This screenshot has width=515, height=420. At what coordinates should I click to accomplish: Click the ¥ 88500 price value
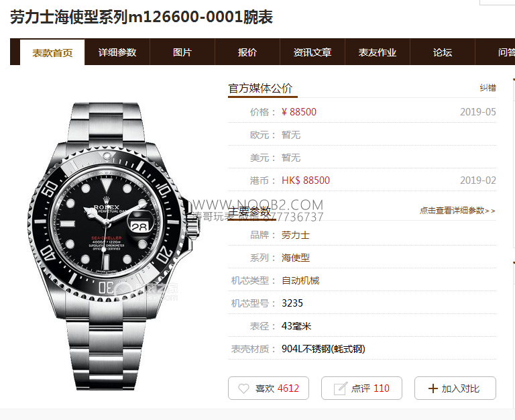click(x=299, y=112)
